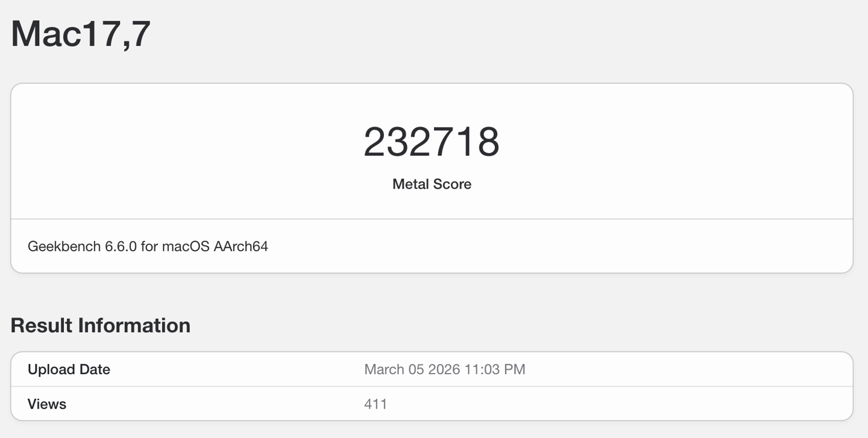Click the Views label
This screenshot has height=438, width=868.
(47, 404)
